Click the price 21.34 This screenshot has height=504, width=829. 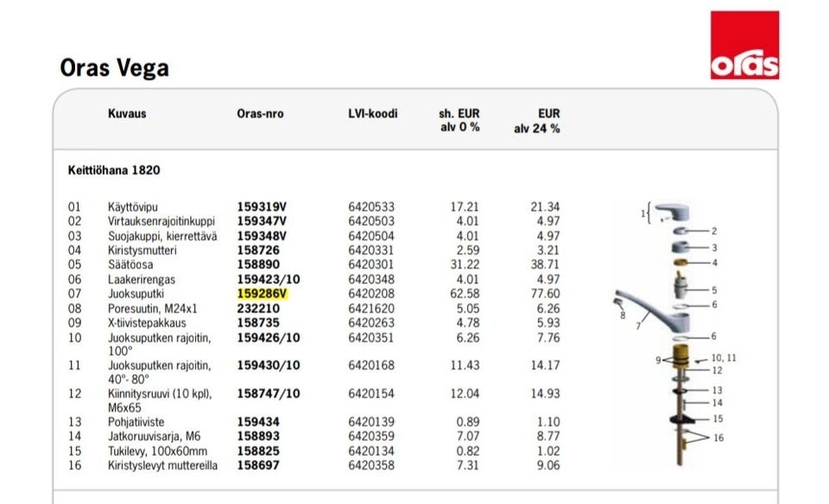pos(545,207)
